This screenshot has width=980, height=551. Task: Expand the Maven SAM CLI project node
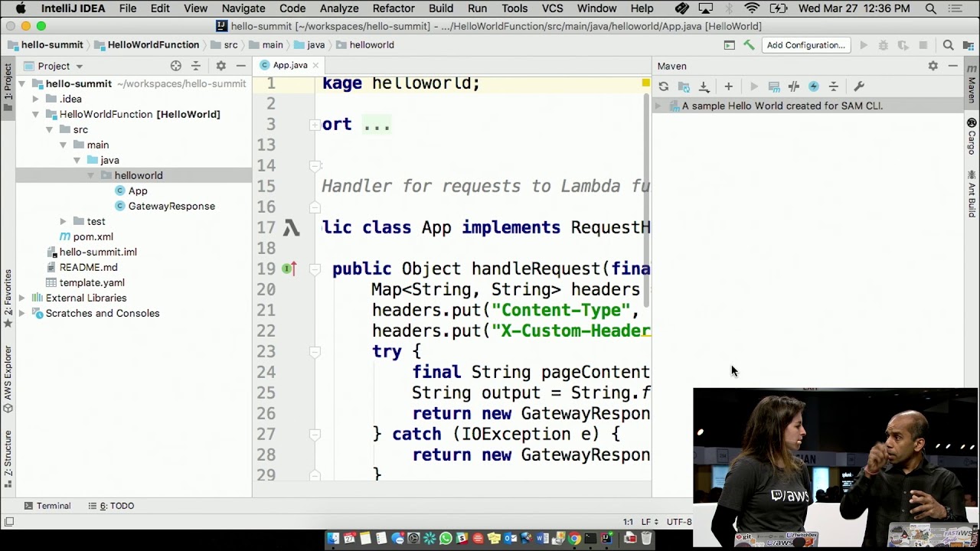[x=658, y=106]
